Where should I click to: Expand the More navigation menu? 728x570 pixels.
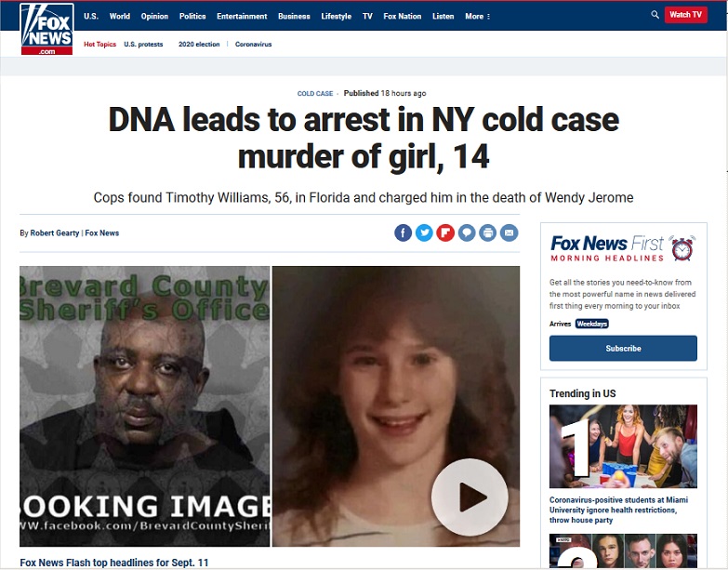click(477, 16)
